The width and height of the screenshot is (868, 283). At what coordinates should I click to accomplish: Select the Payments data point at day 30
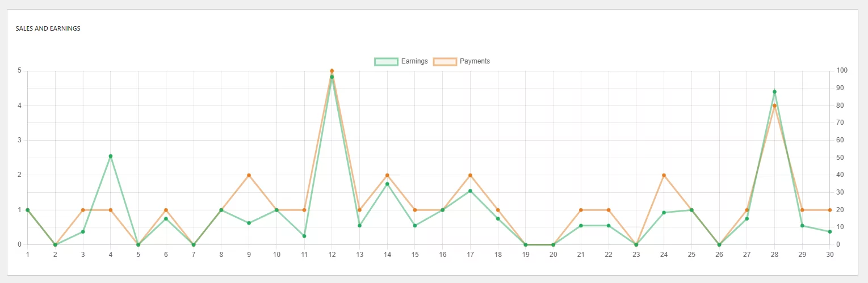pos(830,210)
